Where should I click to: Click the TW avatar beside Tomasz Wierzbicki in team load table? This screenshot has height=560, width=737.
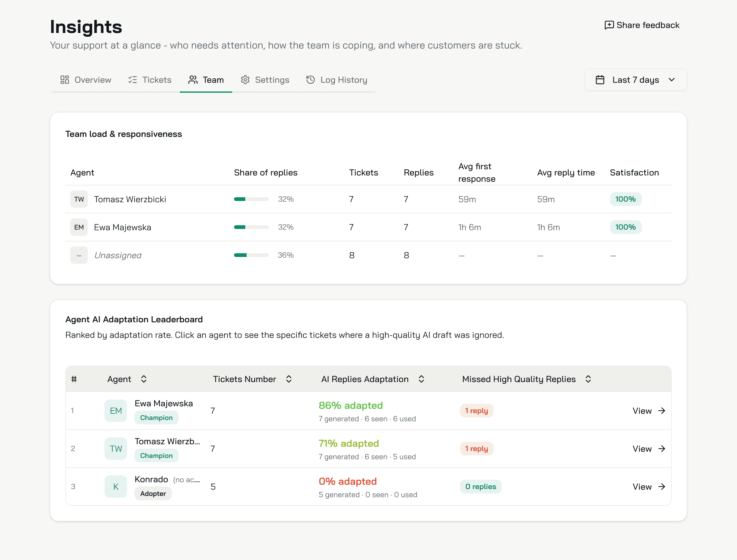click(79, 199)
